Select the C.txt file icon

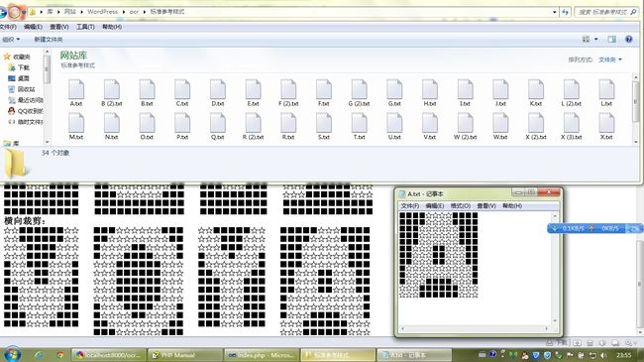pyautogui.click(x=182, y=89)
